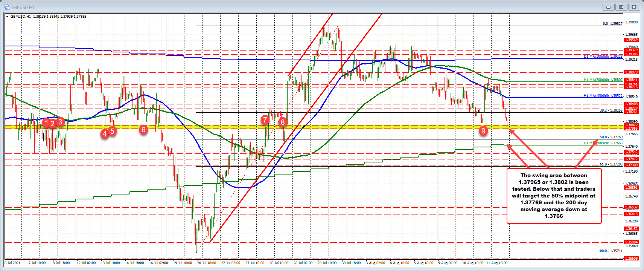Select the 38.2 Fibonacci level label
This screenshot has width=644, height=271.
click(611, 110)
